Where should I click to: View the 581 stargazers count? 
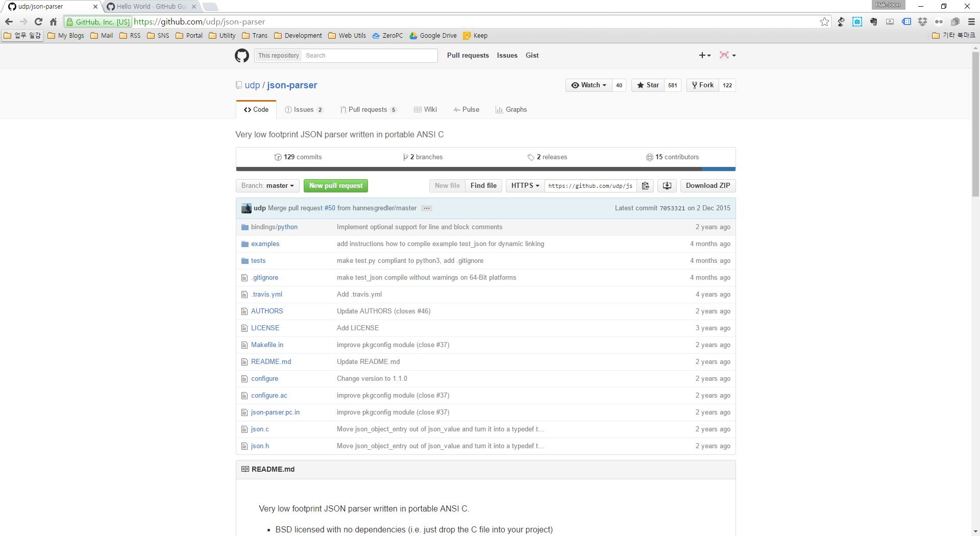[673, 85]
